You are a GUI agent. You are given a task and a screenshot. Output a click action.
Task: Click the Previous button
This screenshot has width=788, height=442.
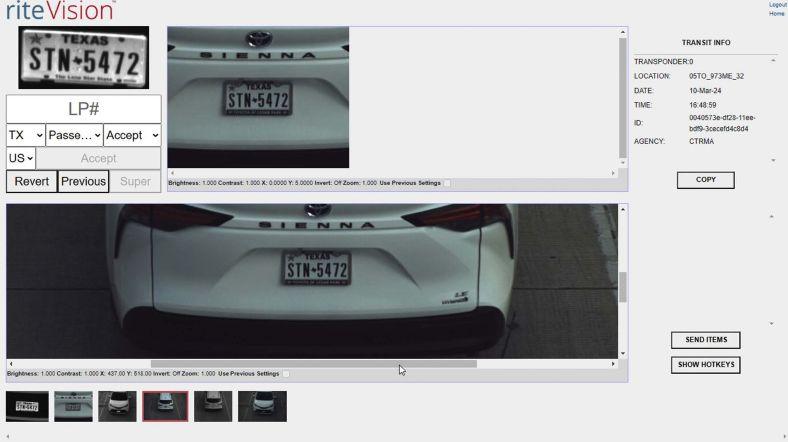(x=83, y=181)
